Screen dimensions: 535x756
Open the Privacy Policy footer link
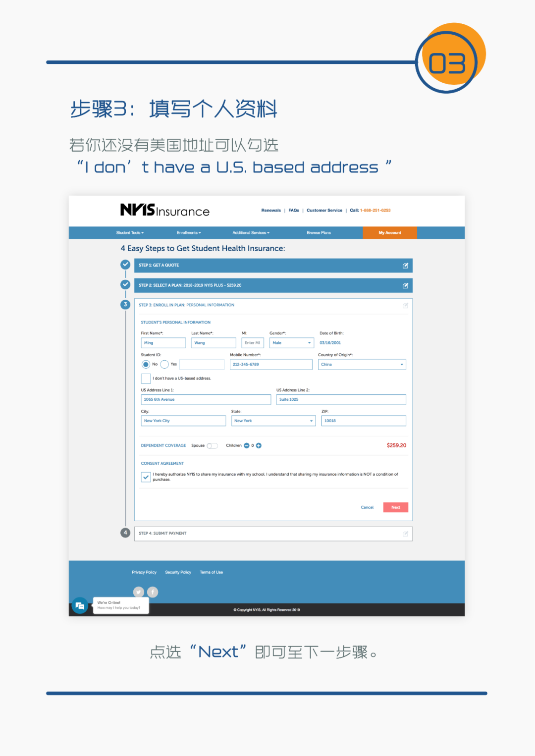tap(144, 572)
